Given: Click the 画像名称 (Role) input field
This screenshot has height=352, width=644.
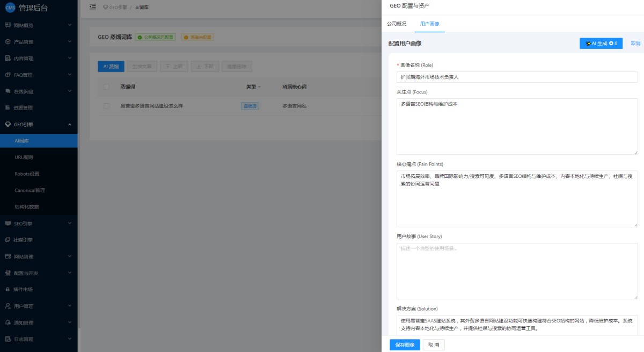Looking at the screenshot, I should 517,77.
